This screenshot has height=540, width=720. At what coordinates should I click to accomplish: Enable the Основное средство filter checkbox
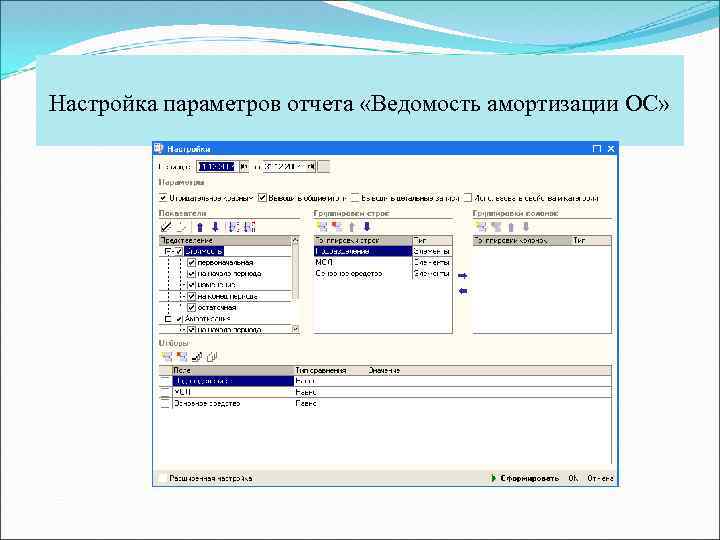(165, 403)
